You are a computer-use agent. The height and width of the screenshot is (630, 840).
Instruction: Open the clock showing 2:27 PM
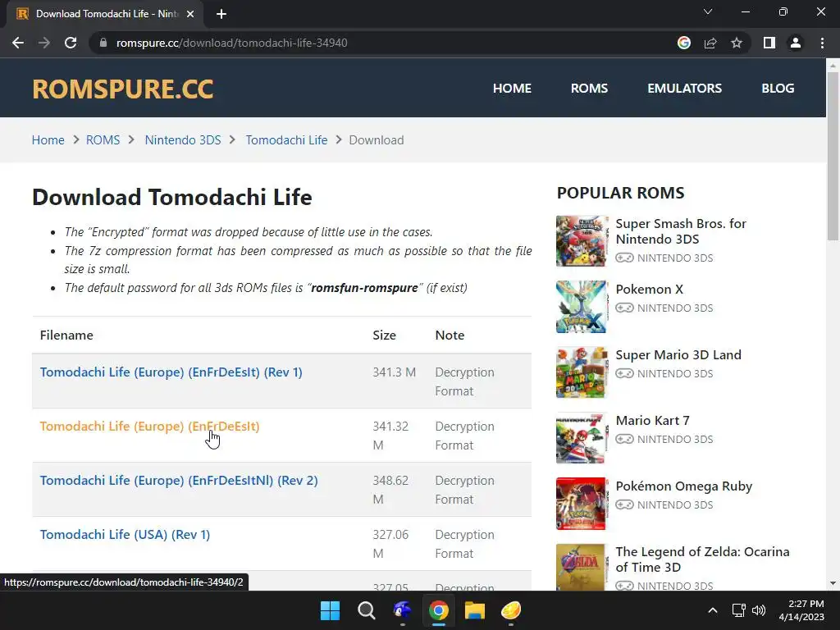[801, 610]
